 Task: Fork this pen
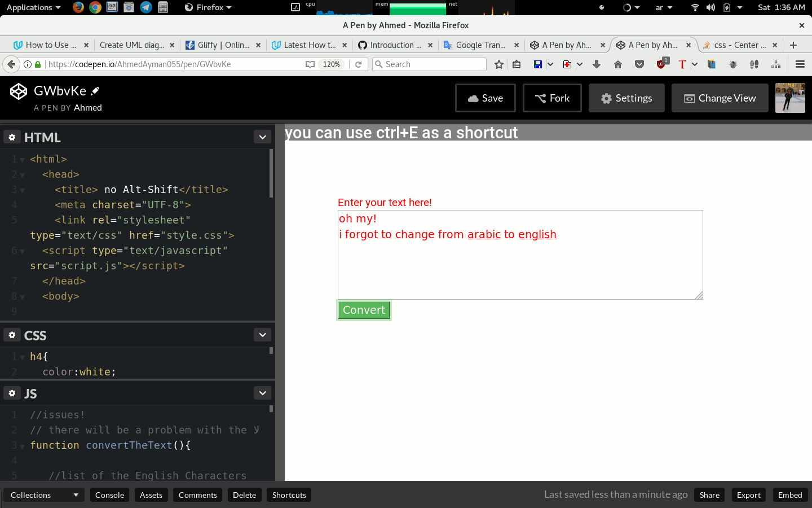[552, 98]
